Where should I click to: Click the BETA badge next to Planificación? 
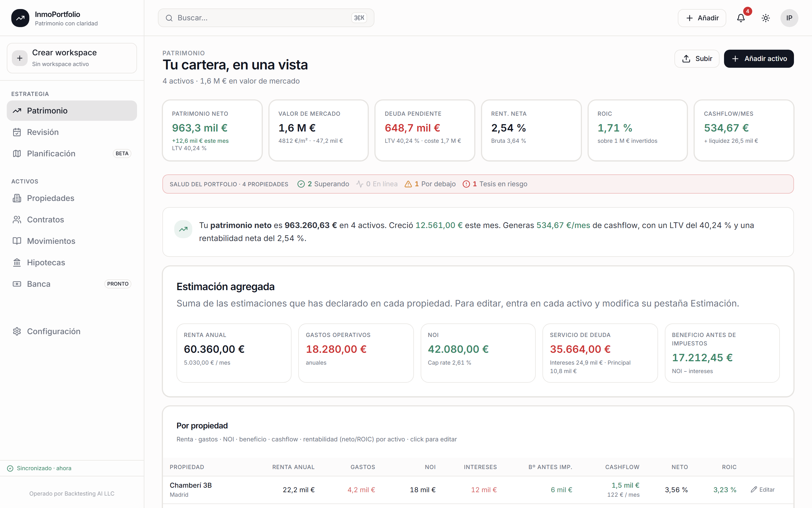pos(122,154)
